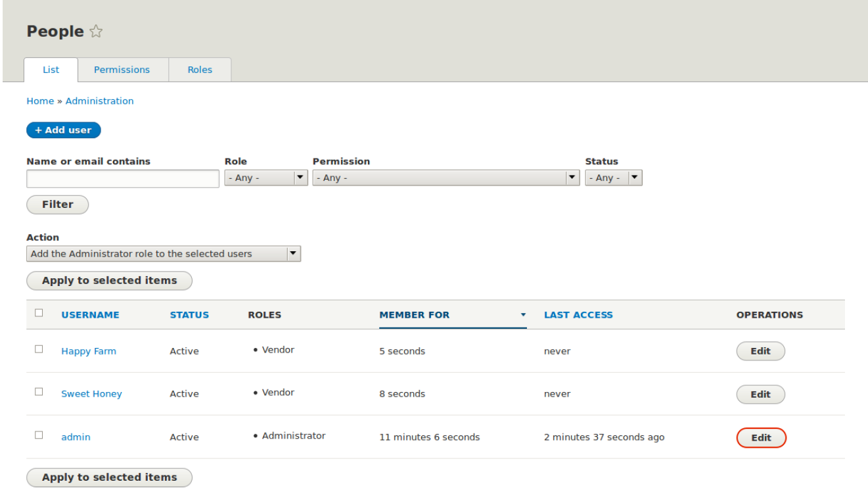Viewport: 868px width, 488px height.
Task: Check the row checkbox for admin user
Action: point(38,433)
